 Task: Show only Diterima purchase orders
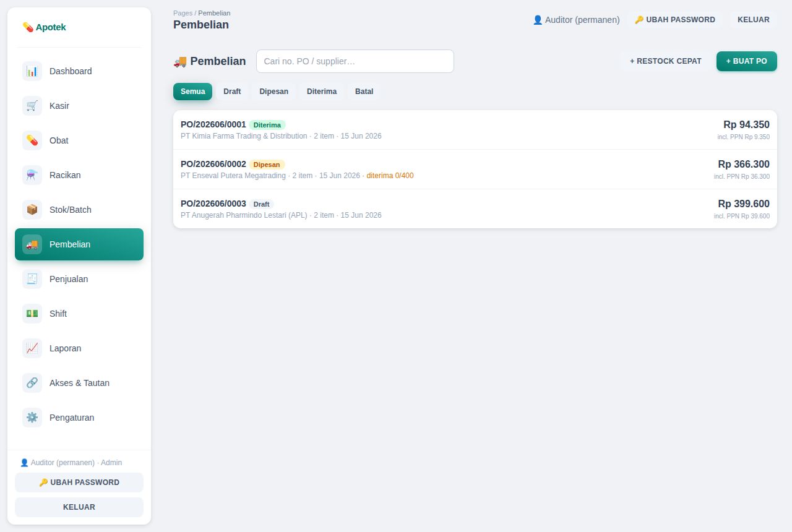click(x=322, y=92)
